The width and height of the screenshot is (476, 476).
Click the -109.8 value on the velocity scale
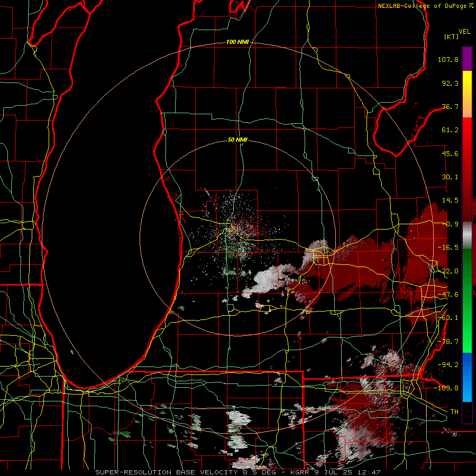(446, 388)
